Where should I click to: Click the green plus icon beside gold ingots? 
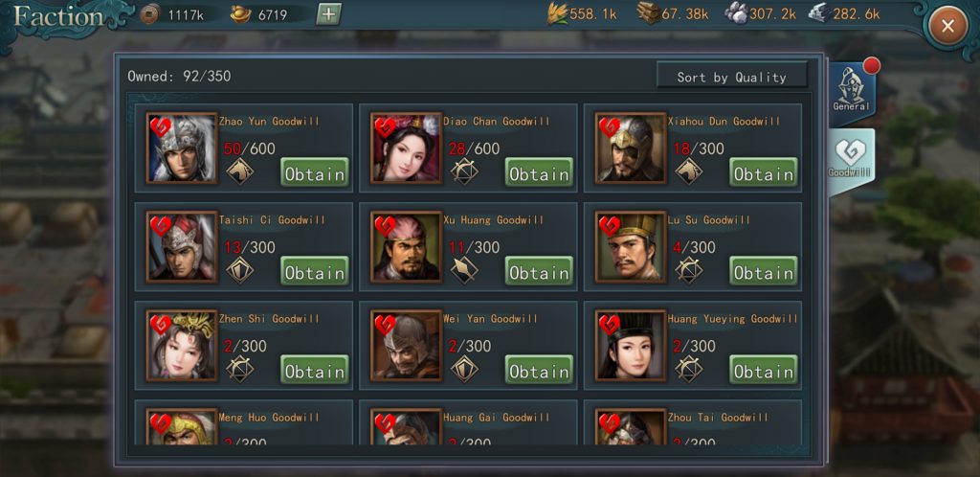point(328,13)
